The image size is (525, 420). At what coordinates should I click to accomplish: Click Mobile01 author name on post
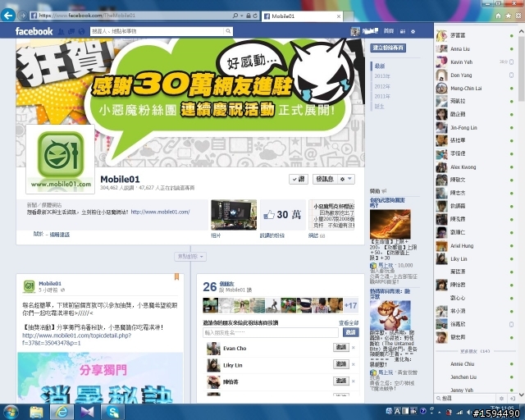coord(50,283)
